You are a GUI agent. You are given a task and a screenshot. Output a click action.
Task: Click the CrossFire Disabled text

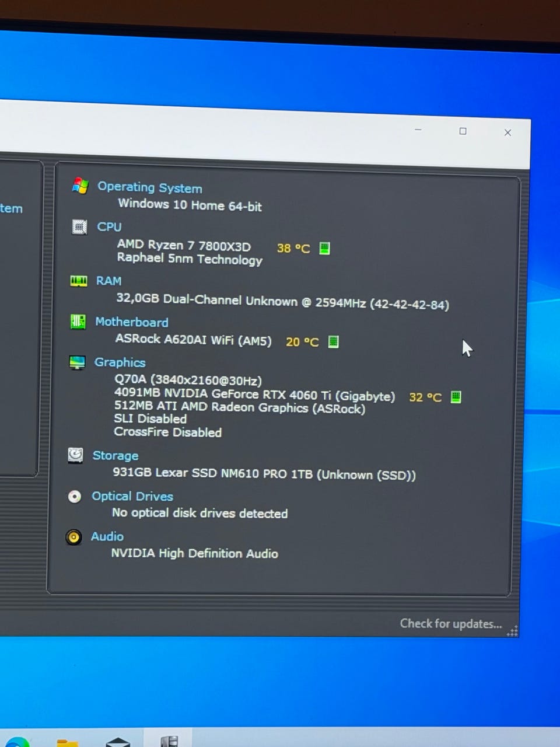[167, 432]
